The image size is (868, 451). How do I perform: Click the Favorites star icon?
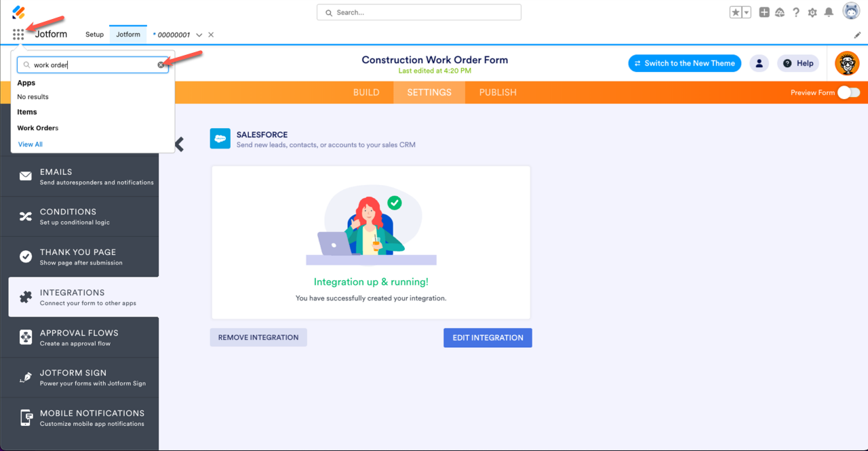pos(736,12)
